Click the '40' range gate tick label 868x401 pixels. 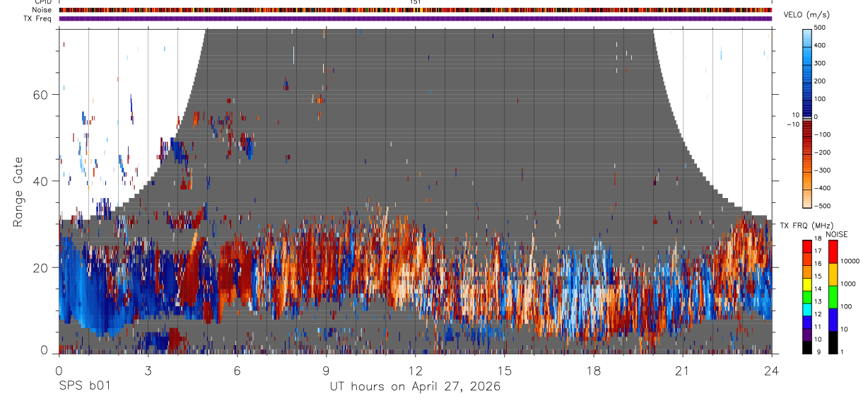click(41, 181)
